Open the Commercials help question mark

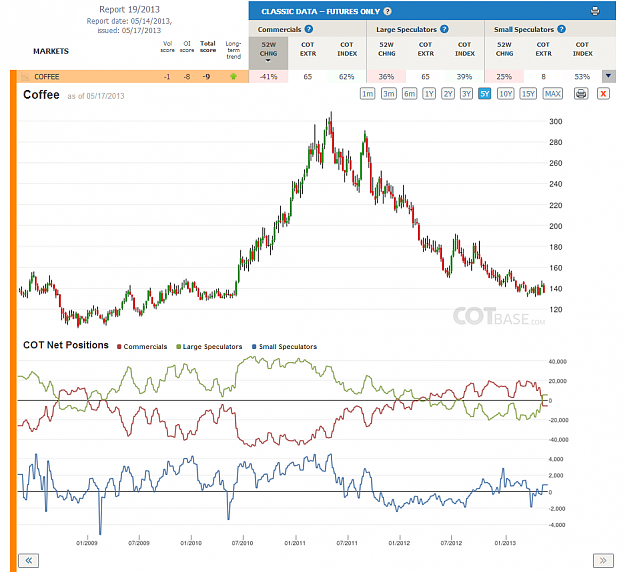pyautogui.click(x=309, y=29)
